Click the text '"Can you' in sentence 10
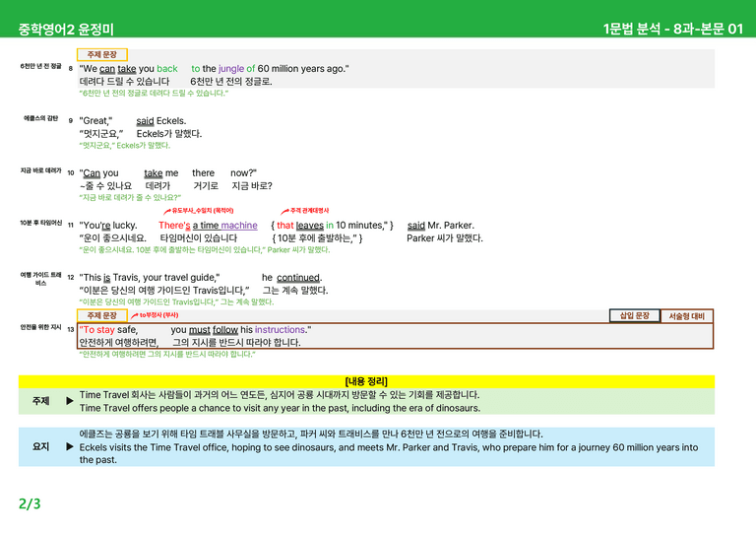Screen dimensions: 756x535 (98, 172)
